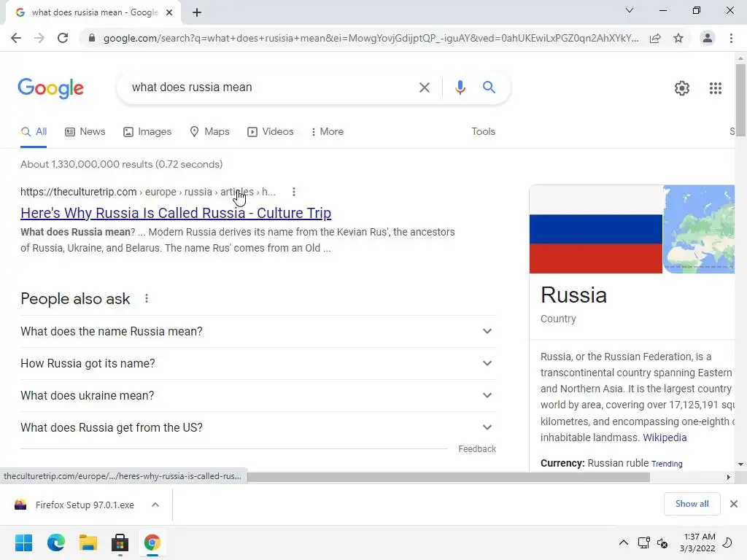
Task: Open Microsoft Edge from the taskbar
Action: (x=55, y=542)
